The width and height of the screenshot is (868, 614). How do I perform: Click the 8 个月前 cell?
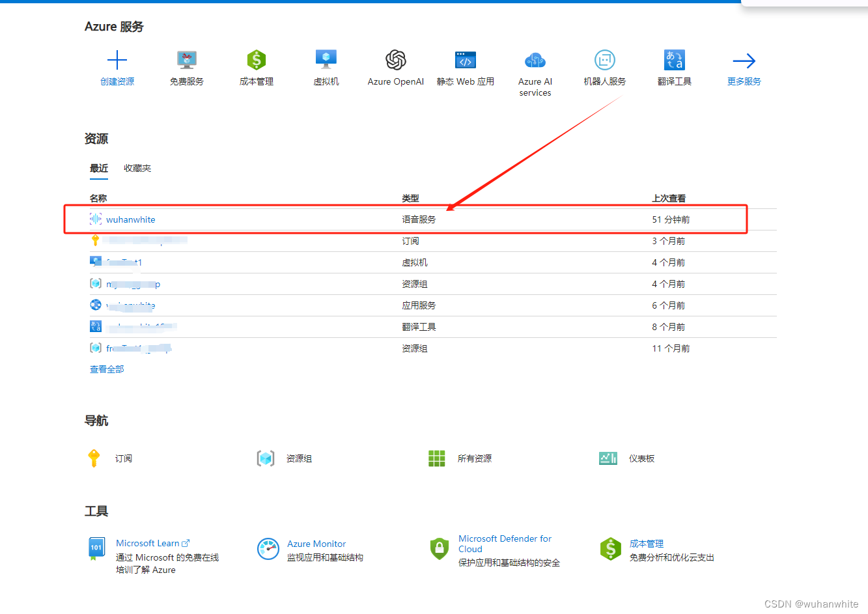[x=668, y=327]
